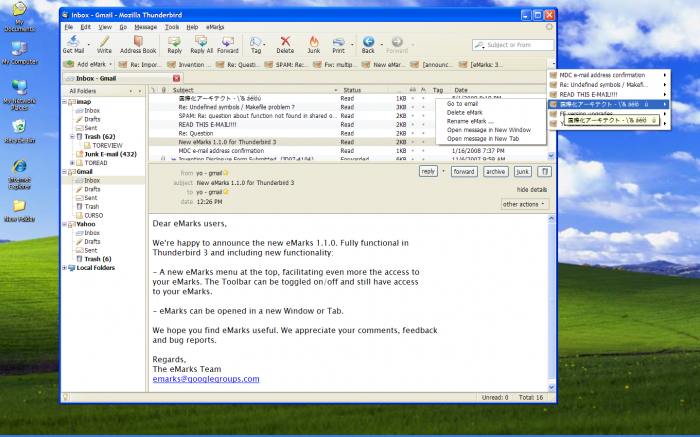Open the 'New eMar...' eMark in toolbar
Screen dimensions: 700x437
pos(384,65)
